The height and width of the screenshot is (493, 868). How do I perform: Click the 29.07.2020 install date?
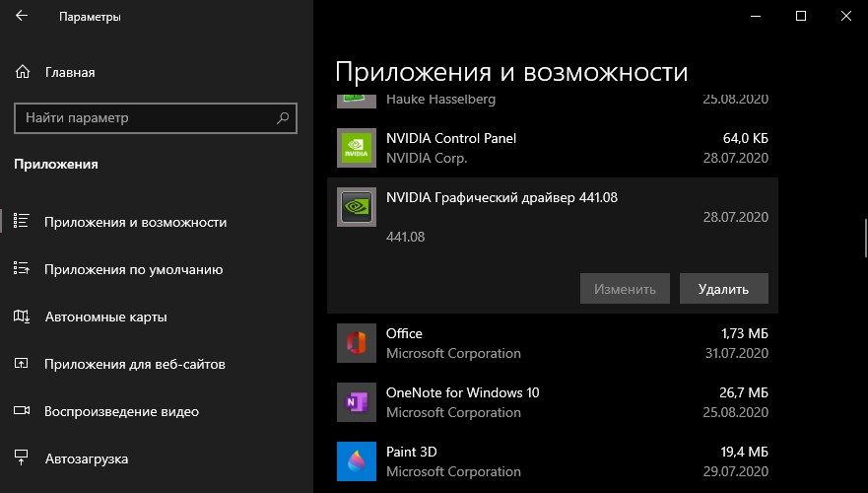pyautogui.click(x=736, y=471)
